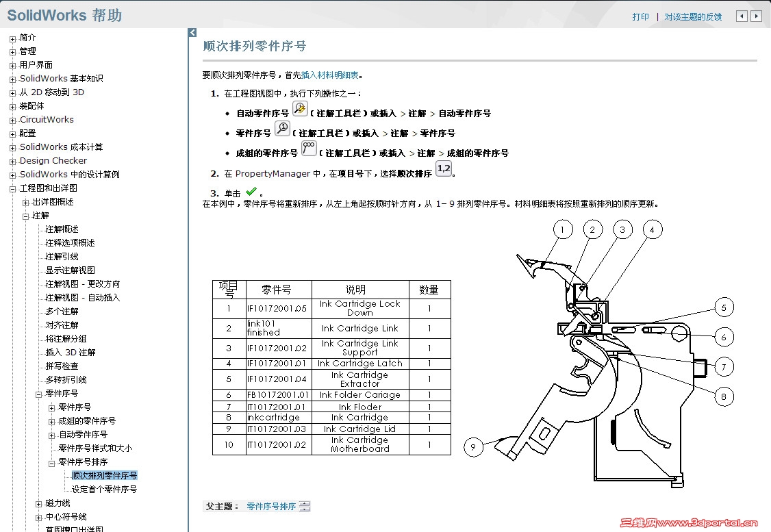
Task: Click the Stacked Balloon icon
Action: point(309,148)
